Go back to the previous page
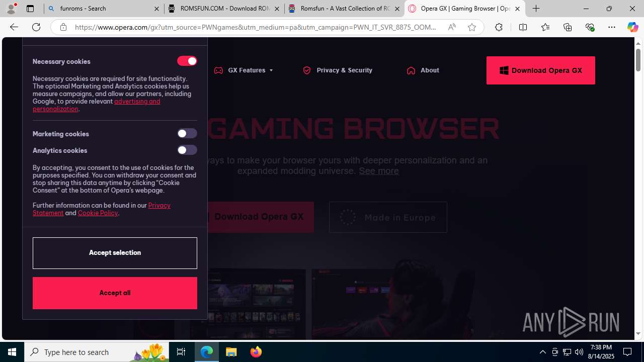 (x=14, y=27)
